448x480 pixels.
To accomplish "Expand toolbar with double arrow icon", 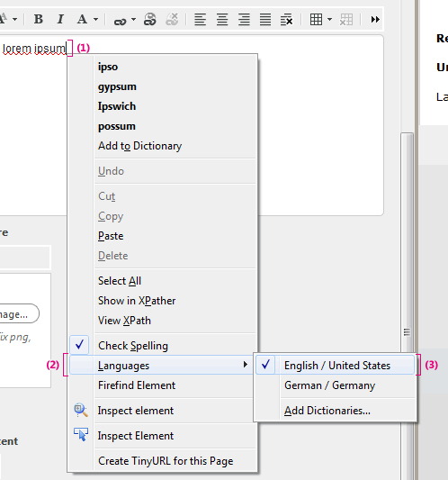I will click(x=375, y=20).
